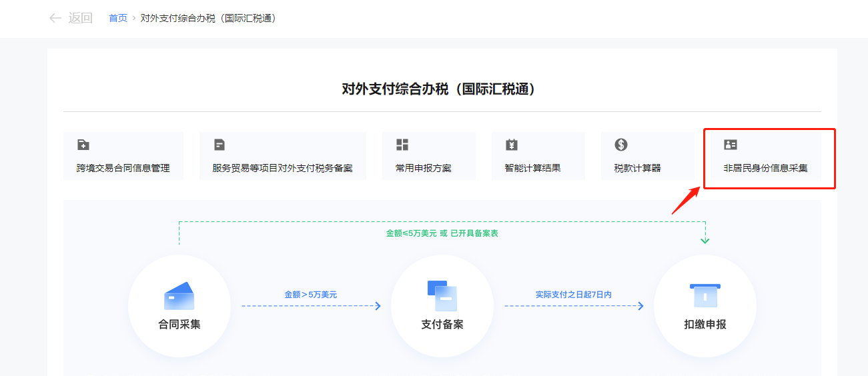Click the 非居民身份信息采集 text label
Screen dimensions: 868x376
point(765,168)
